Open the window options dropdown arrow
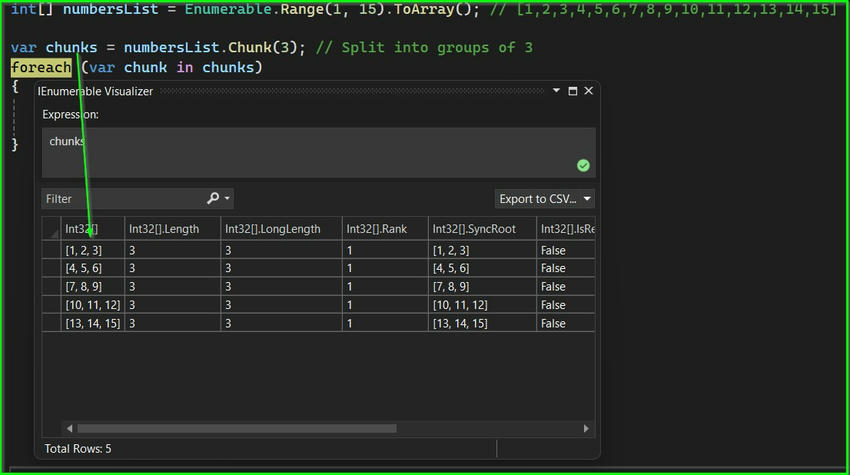The width and height of the screenshot is (850, 475). (556, 91)
